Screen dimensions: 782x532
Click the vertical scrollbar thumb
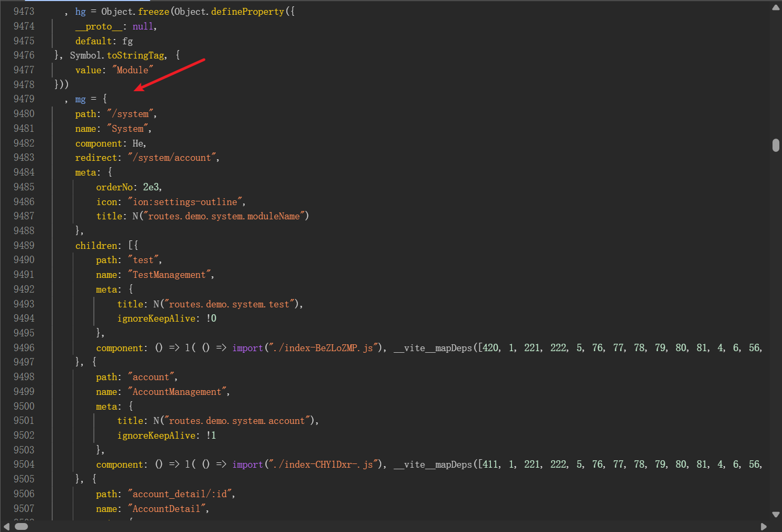(775, 145)
